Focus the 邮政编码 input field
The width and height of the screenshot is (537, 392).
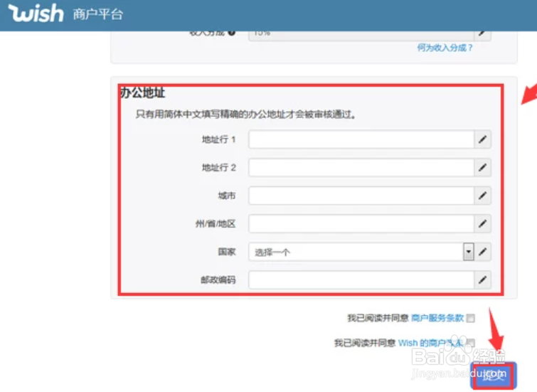(361, 280)
